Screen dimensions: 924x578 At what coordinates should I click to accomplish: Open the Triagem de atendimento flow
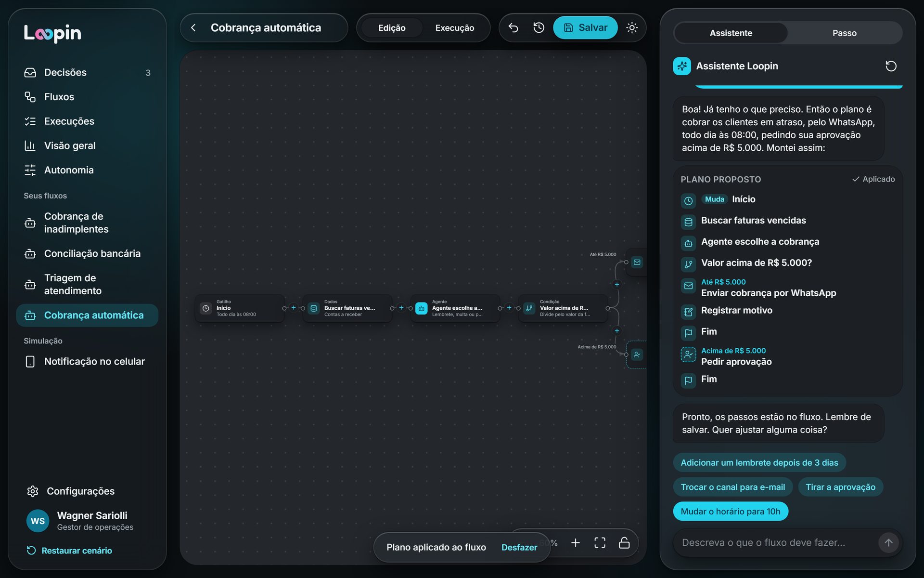click(87, 284)
